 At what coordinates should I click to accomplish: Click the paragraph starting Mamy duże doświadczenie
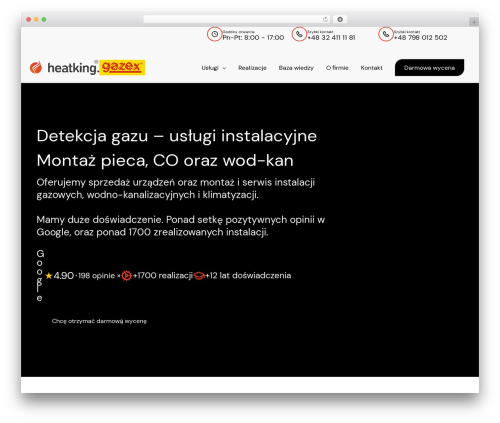[181, 226]
